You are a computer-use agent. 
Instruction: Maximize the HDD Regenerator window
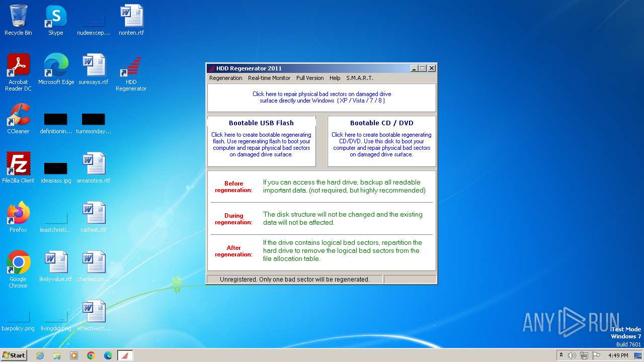(423, 68)
